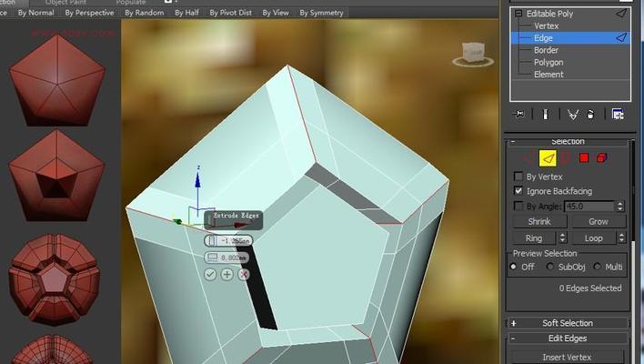Click extrusion width value field in caddy
Image resolution: width=644 pixels, height=364 pixels.
pyautogui.click(x=233, y=258)
